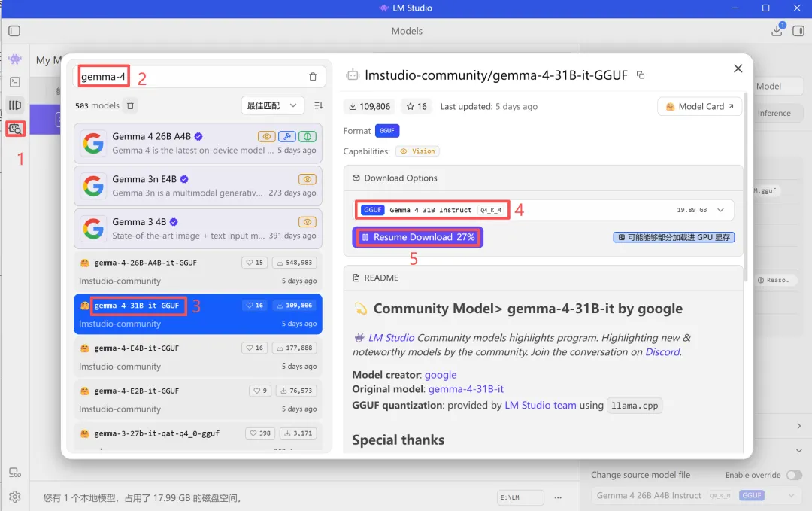Image resolution: width=812 pixels, height=511 pixels.
Task: Click the downloads badge 177,888 on gemma-4-E4B-it-GGUF
Action: point(294,348)
